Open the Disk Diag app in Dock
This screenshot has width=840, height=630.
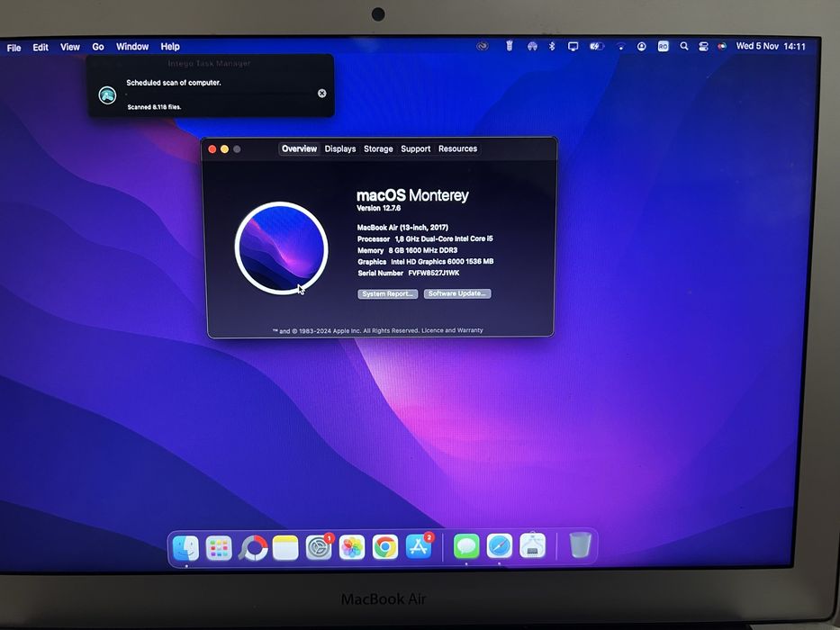click(252, 547)
